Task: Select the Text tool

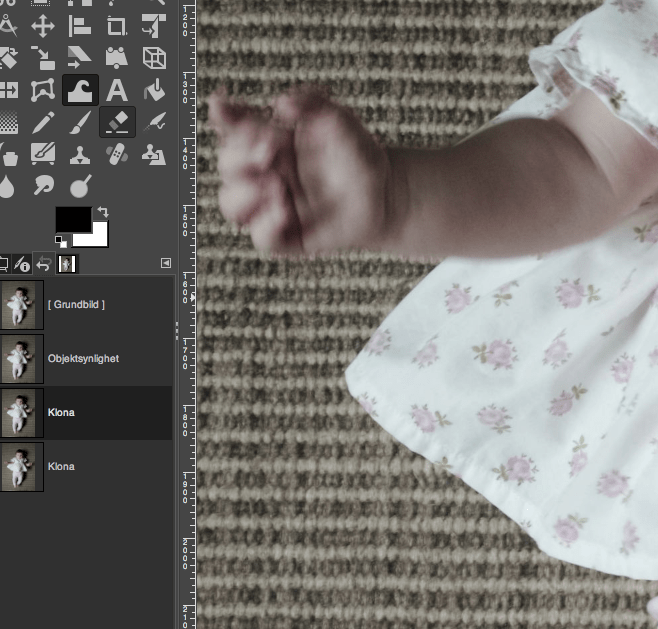Action: 117,91
